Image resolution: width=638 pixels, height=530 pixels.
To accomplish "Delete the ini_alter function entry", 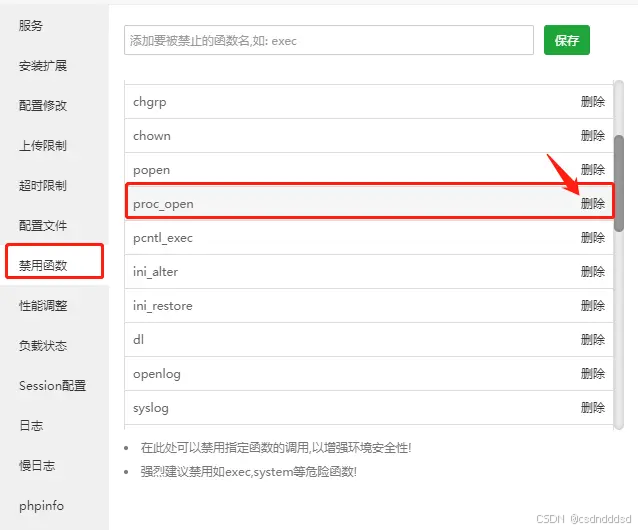I will [x=593, y=271].
